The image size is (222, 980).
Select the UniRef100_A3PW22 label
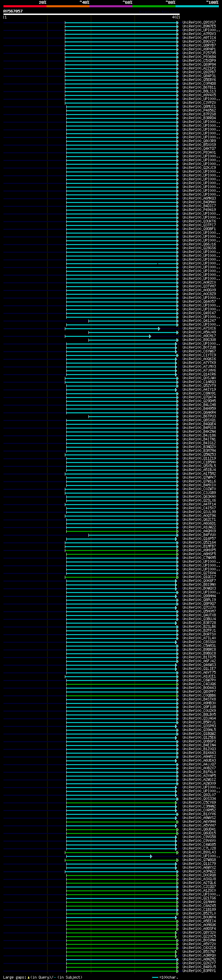(199, 871)
